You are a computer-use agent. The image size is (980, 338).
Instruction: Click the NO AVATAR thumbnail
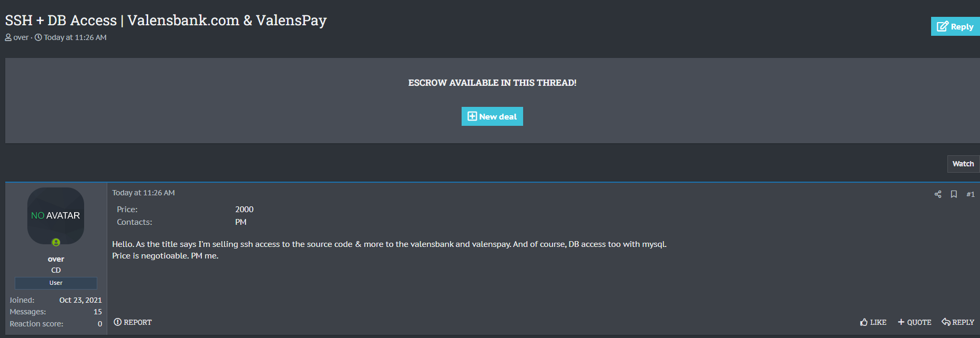[56, 216]
